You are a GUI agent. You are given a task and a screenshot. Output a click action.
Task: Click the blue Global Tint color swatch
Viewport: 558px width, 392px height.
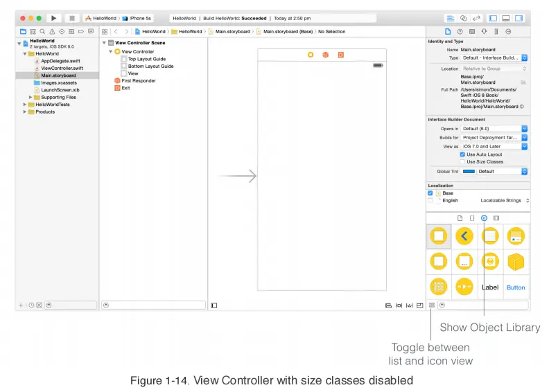click(469, 172)
